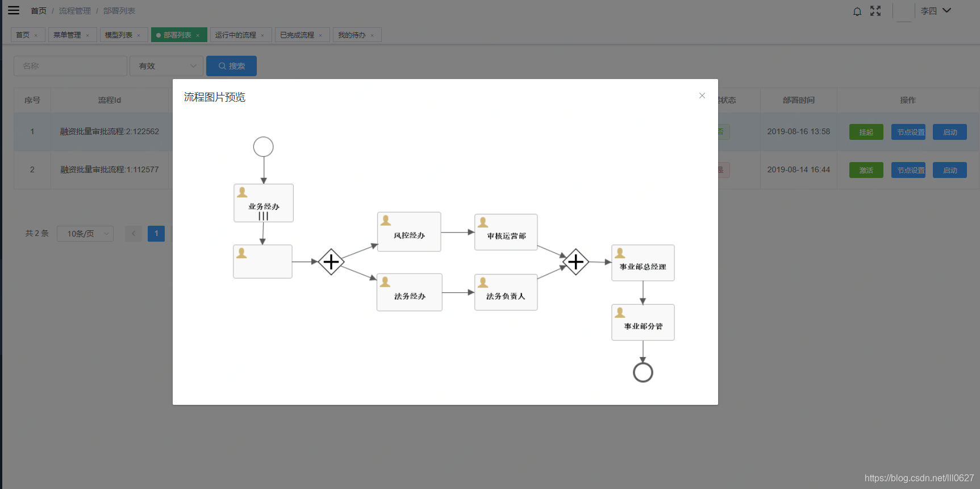Close the 运行中的流程 tab
Image resolution: width=980 pixels, height=489 pixels.
[x=262, y=35]
